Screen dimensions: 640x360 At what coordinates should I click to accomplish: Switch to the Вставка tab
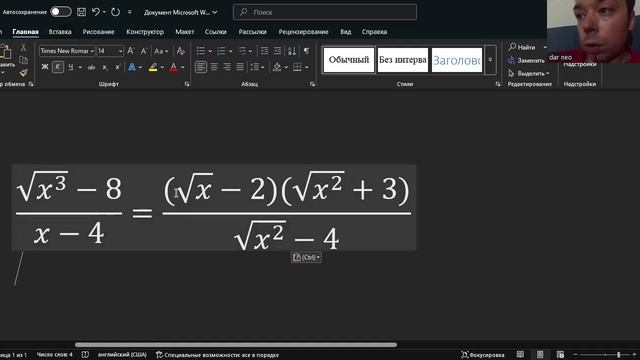click(x=60, y=32)
